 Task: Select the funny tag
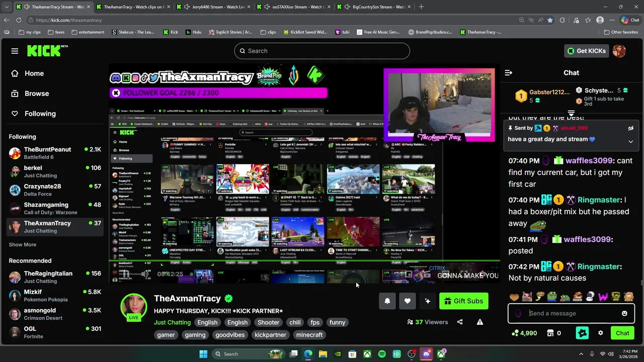(x=337, y=322)
